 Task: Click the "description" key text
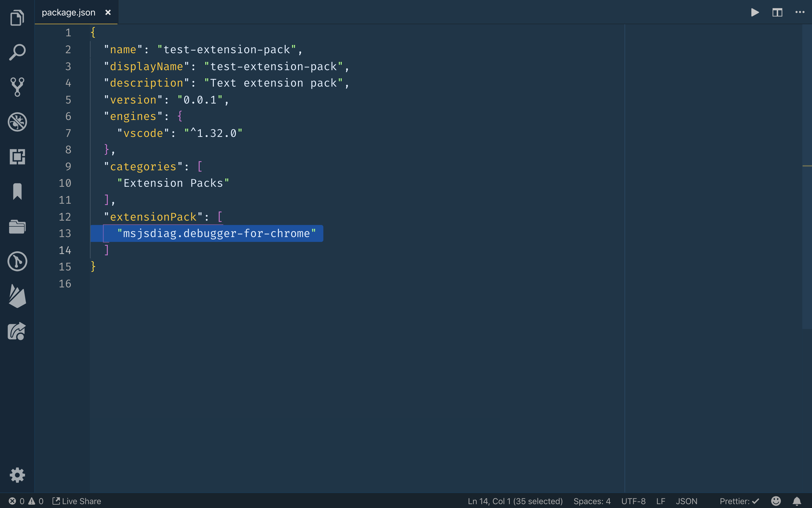tap(147, 83)
